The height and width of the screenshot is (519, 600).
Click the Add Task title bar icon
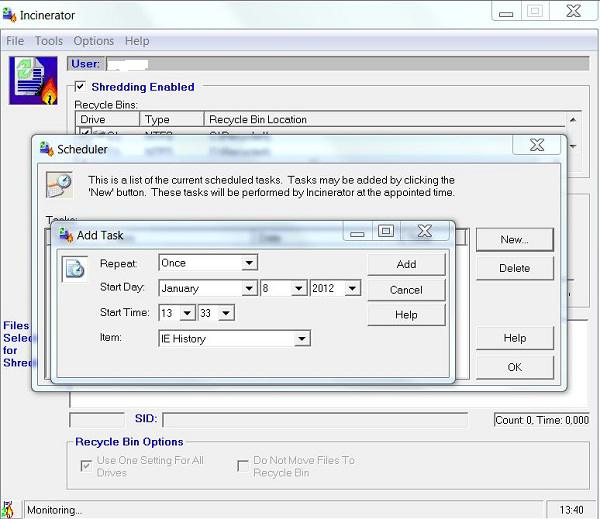66,235
